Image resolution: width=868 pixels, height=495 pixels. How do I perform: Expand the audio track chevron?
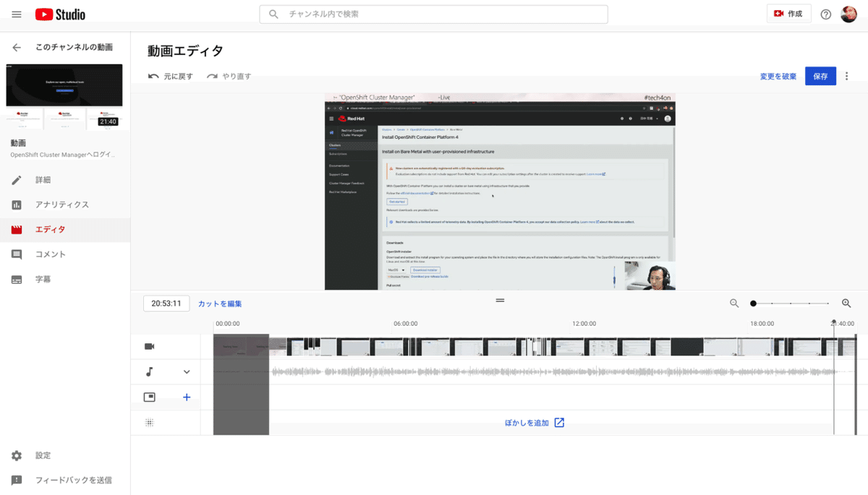point(187,371)
